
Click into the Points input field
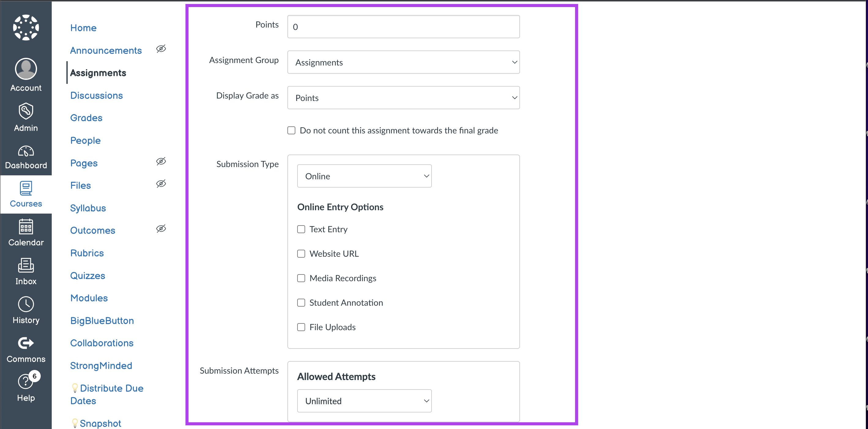click(x=403, y=27)
